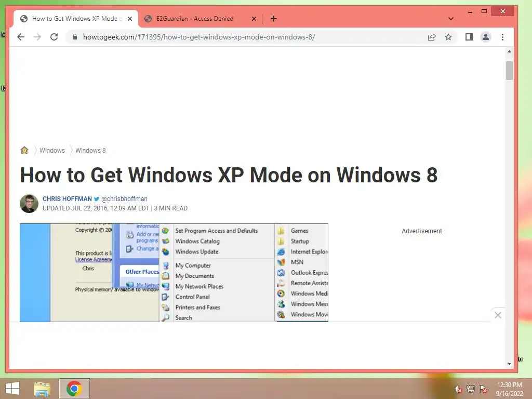Click the Windows XP article screenshot image
532x399 pixels.
(x=174, y=272)
